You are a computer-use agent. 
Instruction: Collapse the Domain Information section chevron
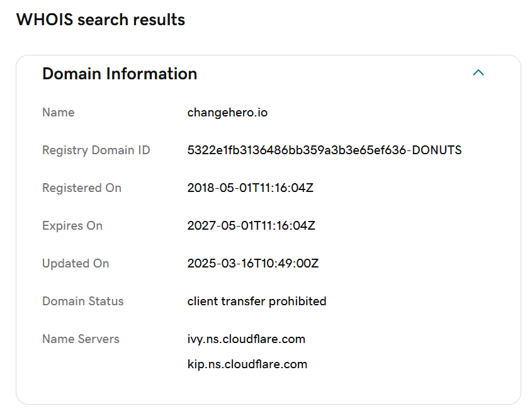pos(478,72)
